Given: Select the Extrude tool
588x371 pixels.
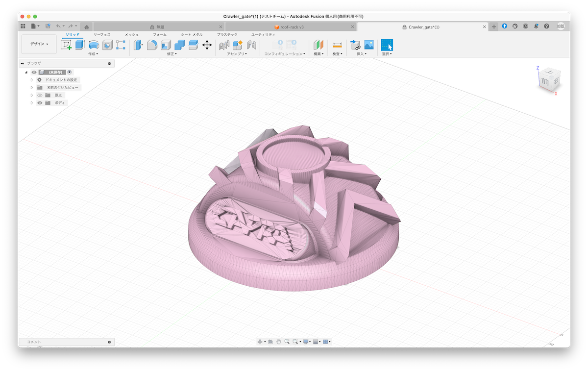Looking at the screenshot, I should [x=80, y=45].
